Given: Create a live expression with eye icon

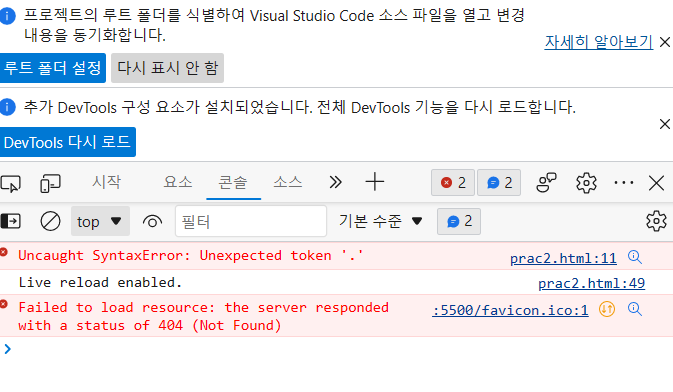Looking at the screenshot, I should (152, 222).
